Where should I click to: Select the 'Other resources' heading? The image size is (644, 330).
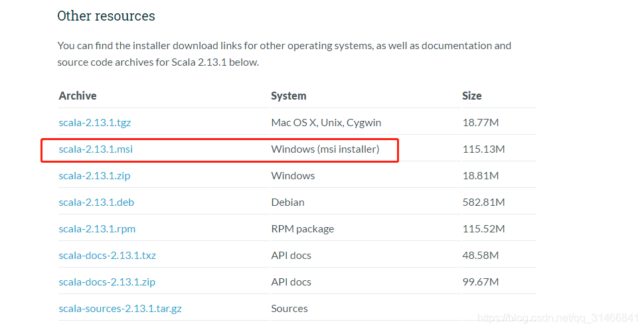[x=106, y=16]
